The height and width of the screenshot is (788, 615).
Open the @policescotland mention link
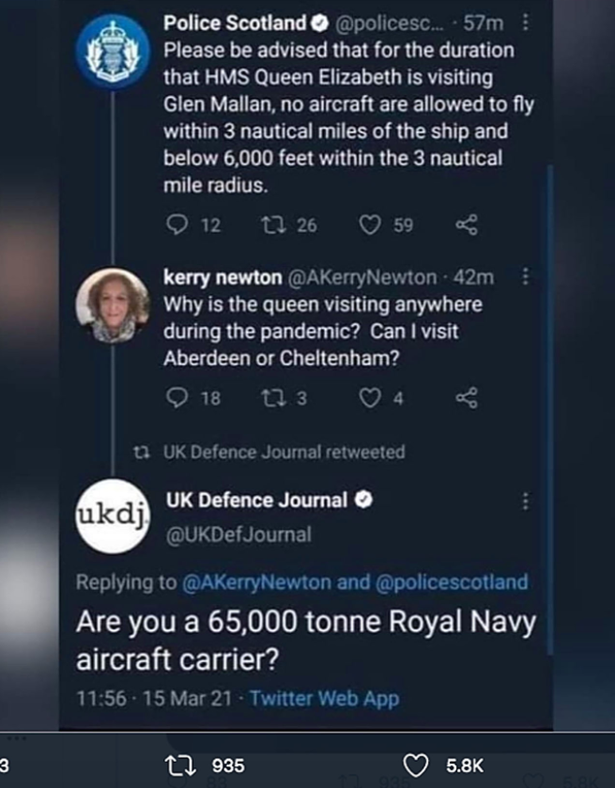point(452,583)
